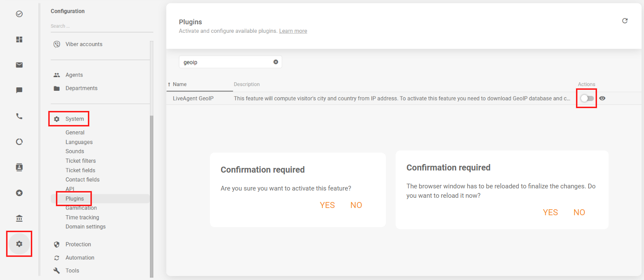This screenshot has width=644, height=280.
Task: Expand the System section
Action: coord(75,119)
